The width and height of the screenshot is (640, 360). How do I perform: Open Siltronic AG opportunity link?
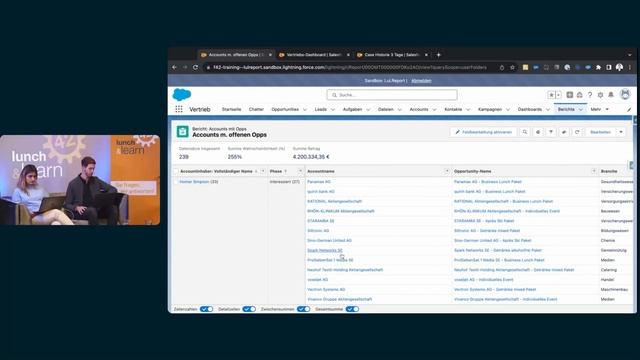click(487, 231)
